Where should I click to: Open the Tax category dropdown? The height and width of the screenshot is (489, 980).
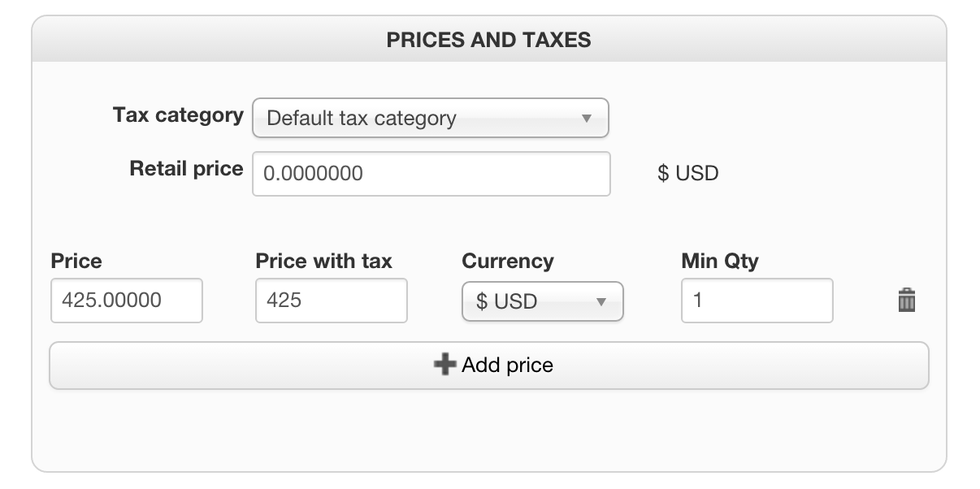(x=430, y=119)
